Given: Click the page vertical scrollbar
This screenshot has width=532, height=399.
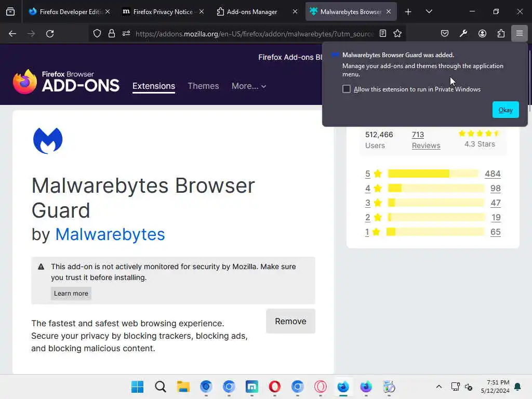Looking at the screenshot, I should point(529,82).
